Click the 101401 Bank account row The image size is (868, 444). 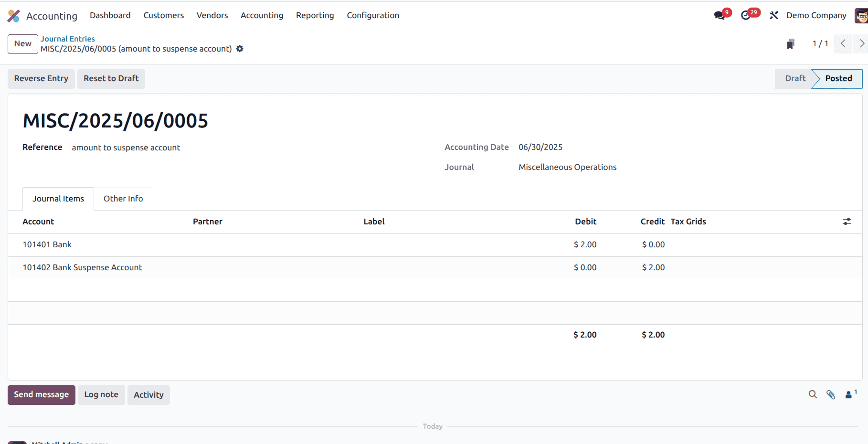click(435, 245)
